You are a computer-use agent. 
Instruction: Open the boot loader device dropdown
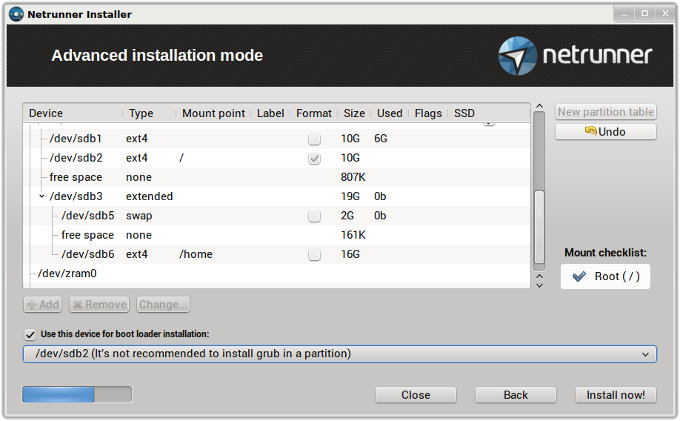coord(340,354)
